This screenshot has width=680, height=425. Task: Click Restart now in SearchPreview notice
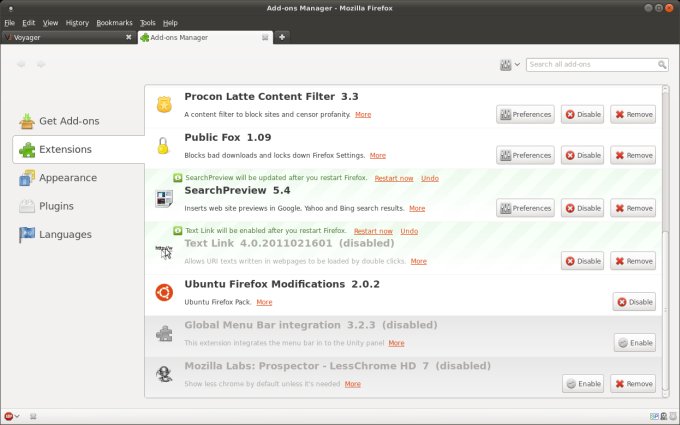point(394,178)
